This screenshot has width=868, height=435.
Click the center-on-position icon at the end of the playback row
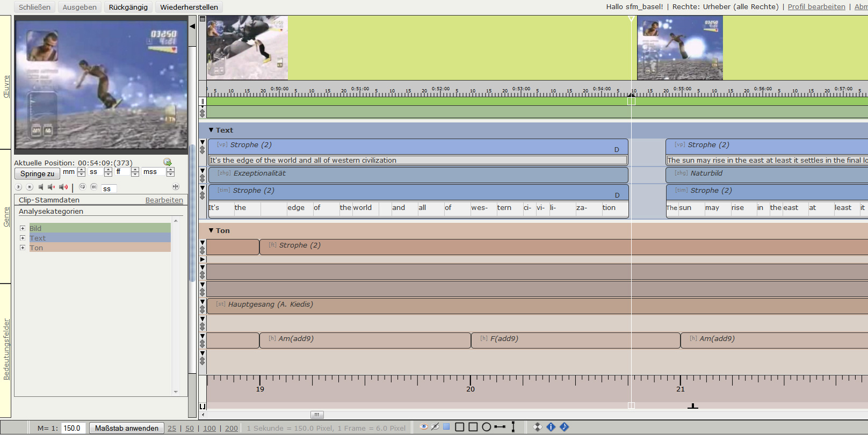click(x=176, y=187)
